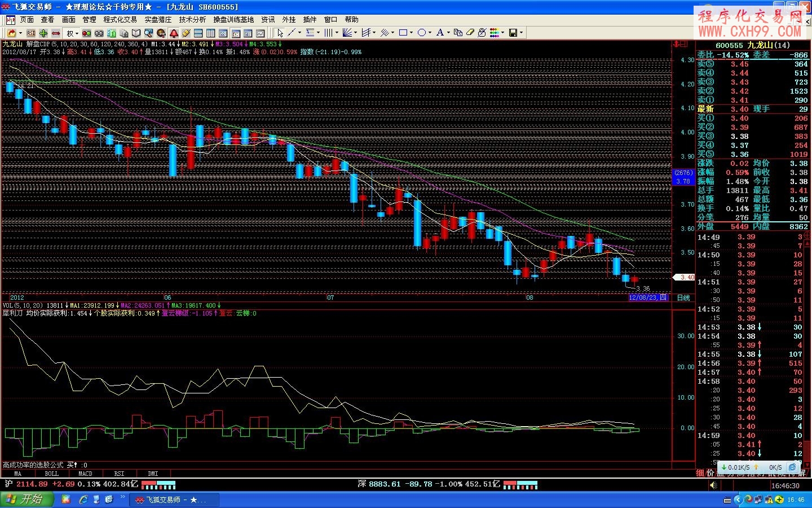Image resolution: width=812 pixels, height=508 pixels.
Task: Click the 日线 period button
Action: click(683, 297)
